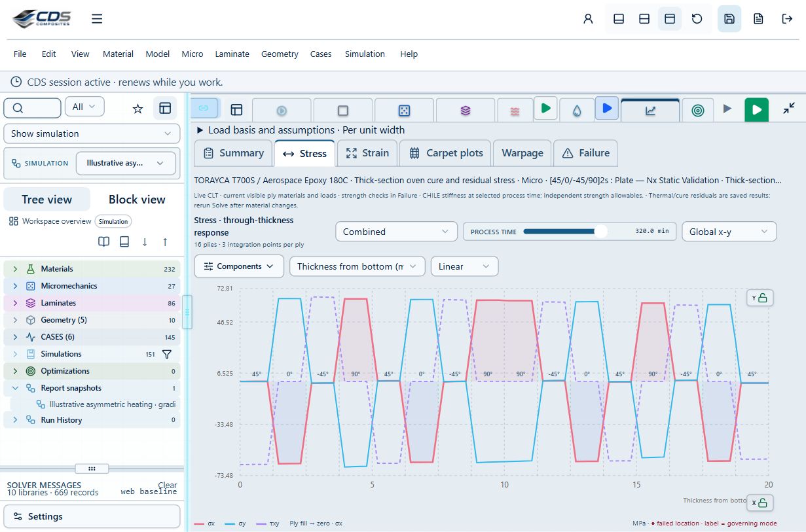Open the red waves workflow tab
This screenshot has height=532, width=806.
515,111
